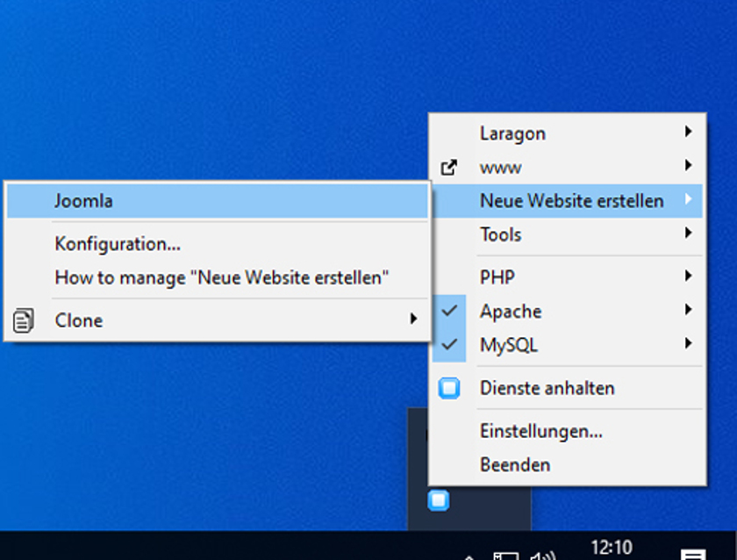Open the Laragon submenu

(x=567, y=133)
